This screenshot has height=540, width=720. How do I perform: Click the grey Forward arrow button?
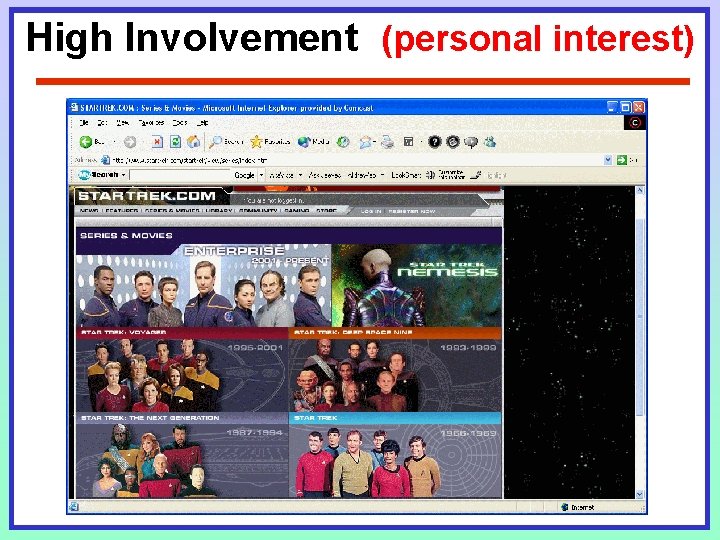pyautogui.click(x=130, y=142)
